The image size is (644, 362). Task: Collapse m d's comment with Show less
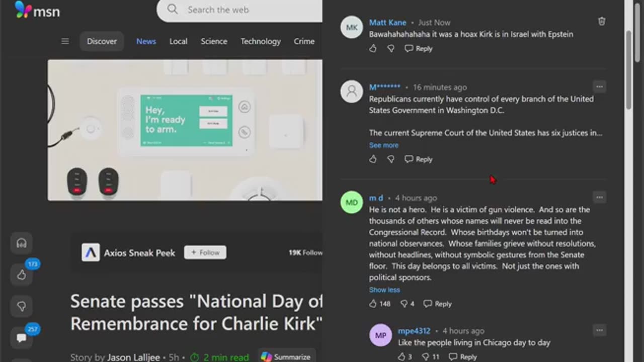tap(384, 290)
